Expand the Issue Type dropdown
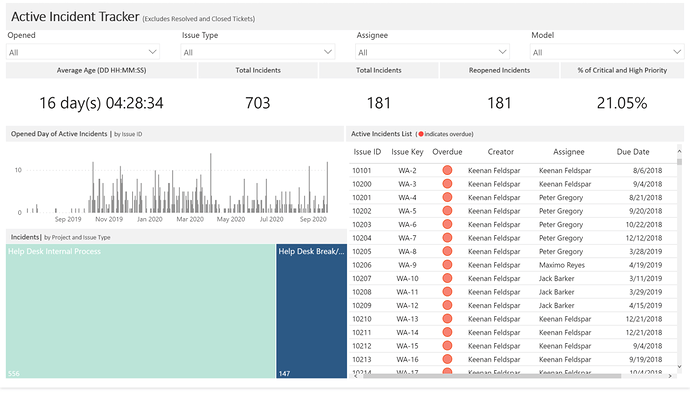This screenshot has height=393, width=690. tap(257, 52)
